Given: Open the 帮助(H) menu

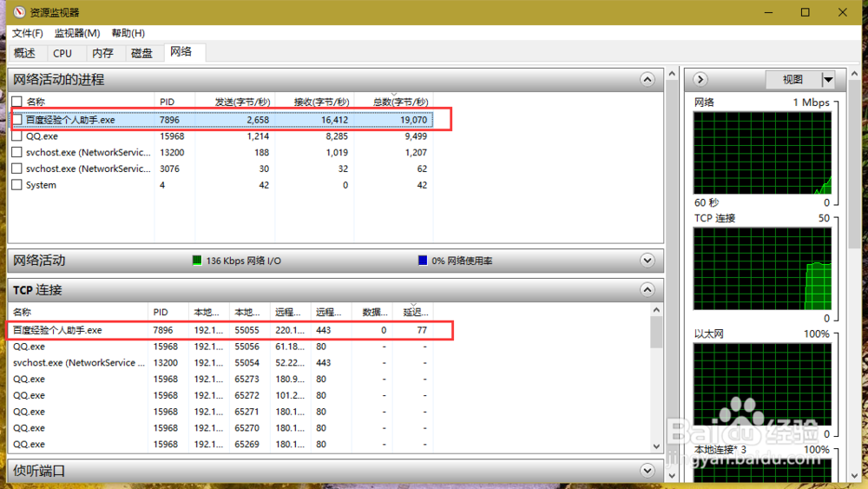Looking at the screenshot, I should pyautogui.click(x=128, y=33).
